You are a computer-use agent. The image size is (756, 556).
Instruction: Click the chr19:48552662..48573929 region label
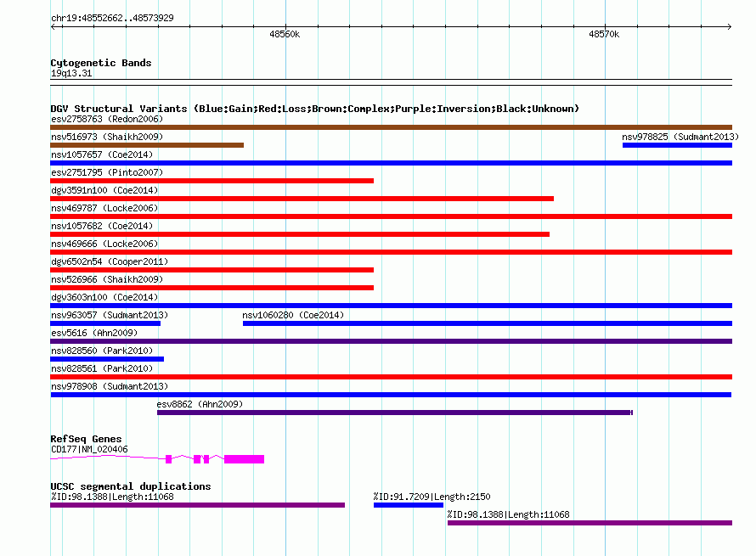(x=112, y=18)
